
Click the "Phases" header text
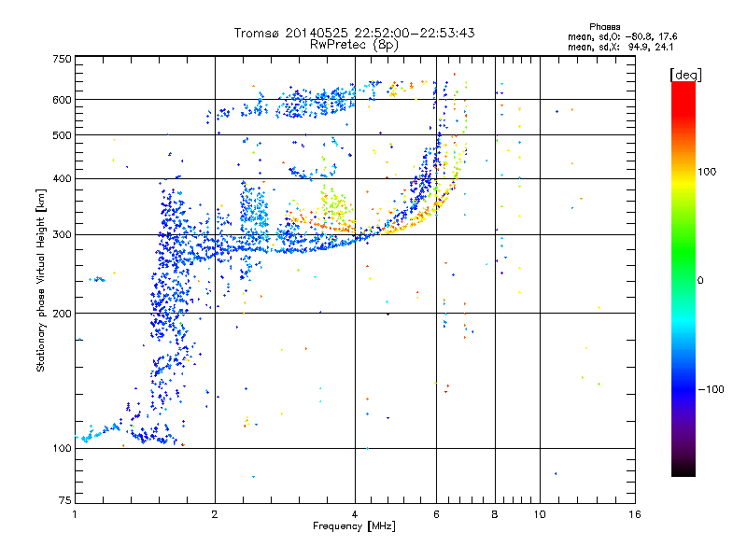(604, 27)
